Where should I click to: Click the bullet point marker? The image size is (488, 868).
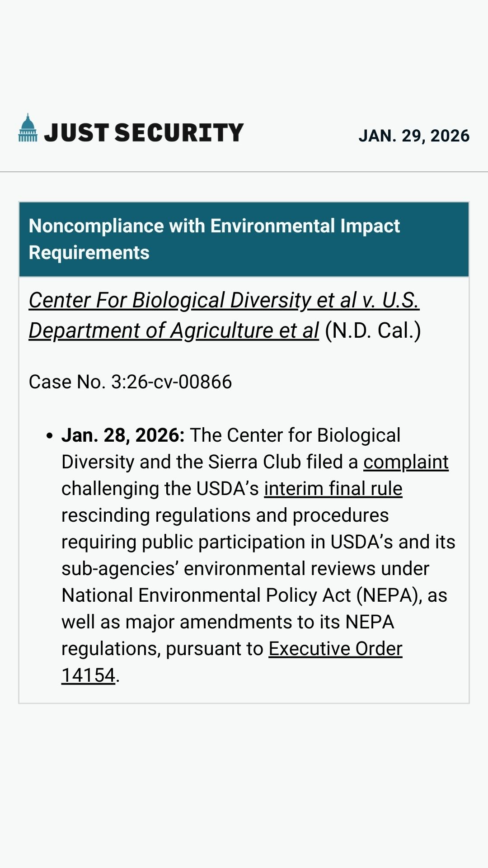click(x=50, y=436)
